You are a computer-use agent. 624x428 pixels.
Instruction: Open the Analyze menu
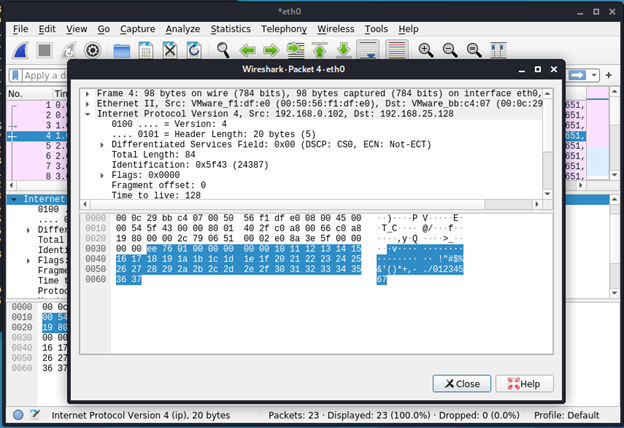pos(183,29)
